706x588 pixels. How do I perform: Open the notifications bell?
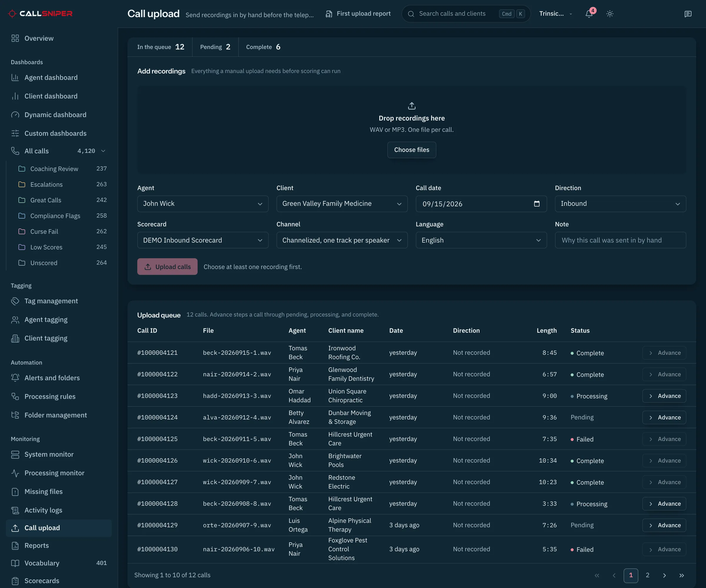point(589,14)
